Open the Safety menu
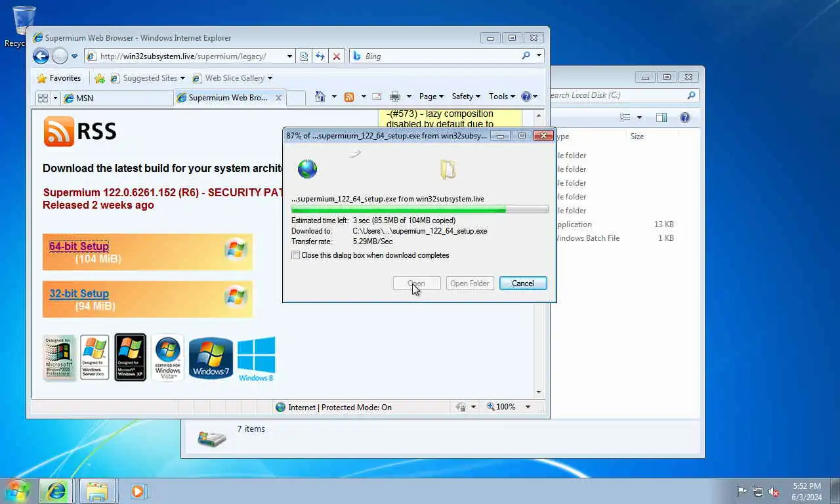Viewport: 840px width, 504px height. click(466, 96)
